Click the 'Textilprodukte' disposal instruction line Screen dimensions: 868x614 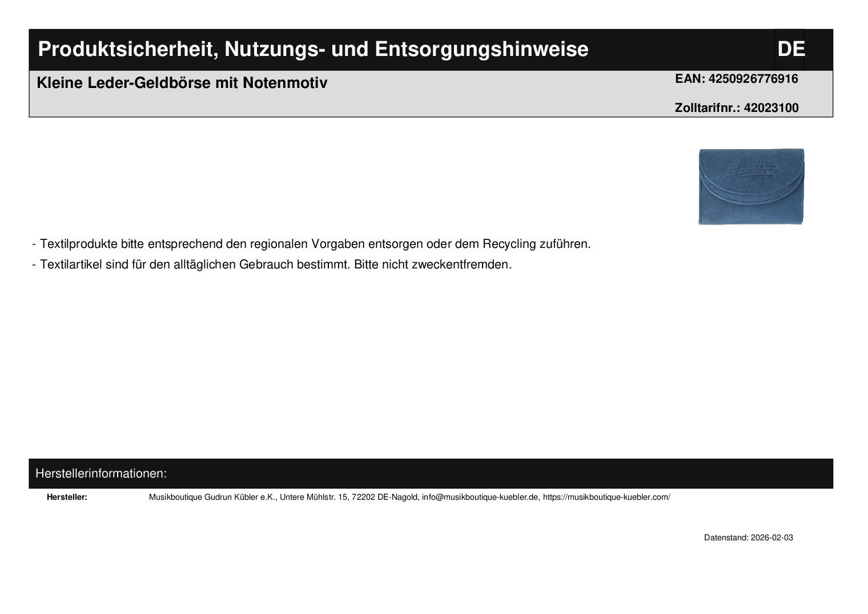[x=311, y=244]
